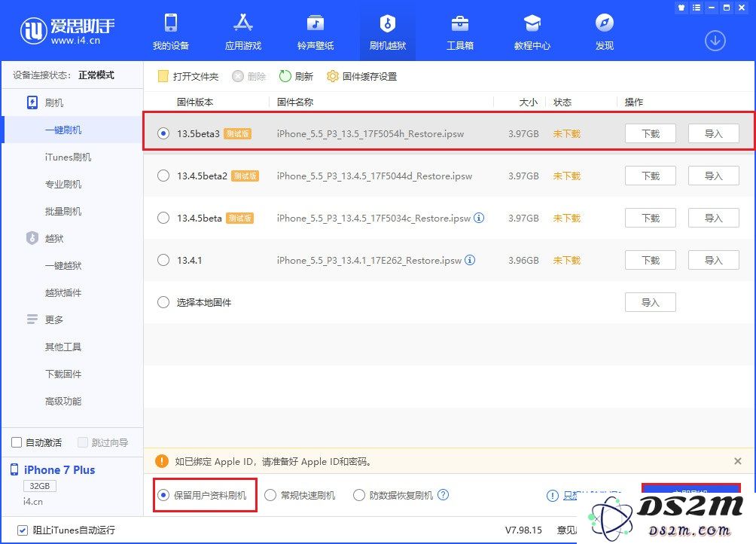Click the 删除 toolbar button
756x544 pixels.
click(x=248, y=76)
